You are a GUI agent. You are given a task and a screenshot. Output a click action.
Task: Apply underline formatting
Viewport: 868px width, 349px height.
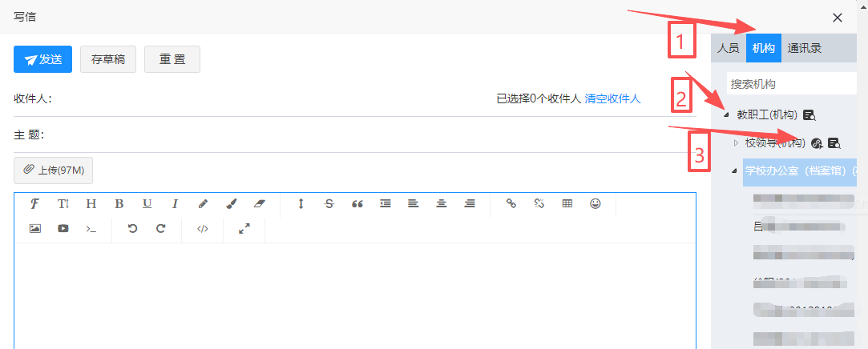point(147,203)
